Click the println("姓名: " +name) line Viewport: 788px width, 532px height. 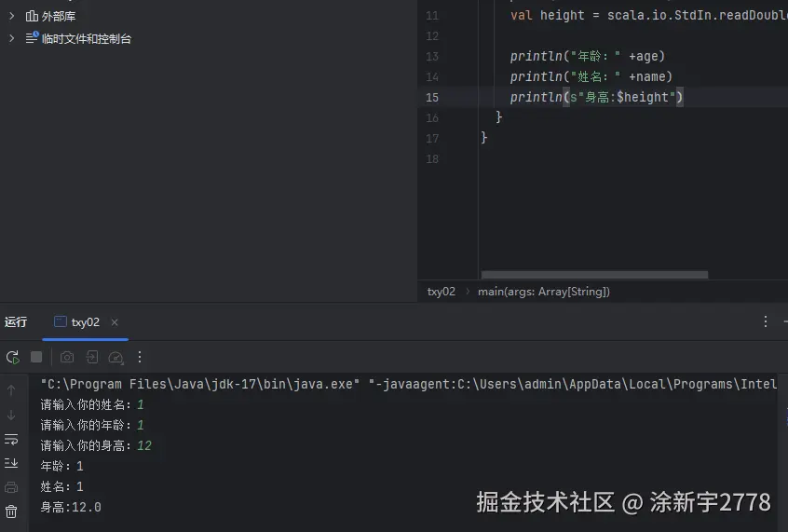pos(591,77)
